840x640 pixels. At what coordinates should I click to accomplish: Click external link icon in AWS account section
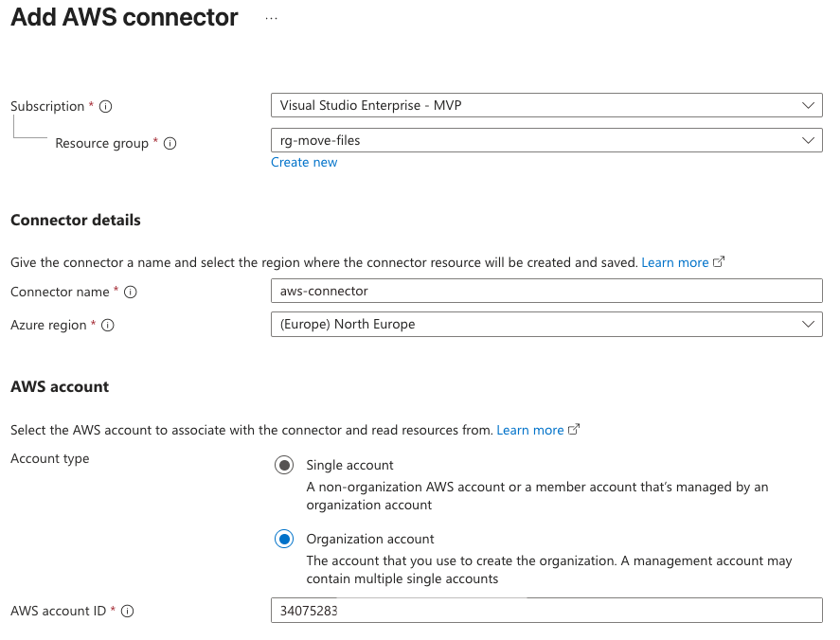[574, 430]
